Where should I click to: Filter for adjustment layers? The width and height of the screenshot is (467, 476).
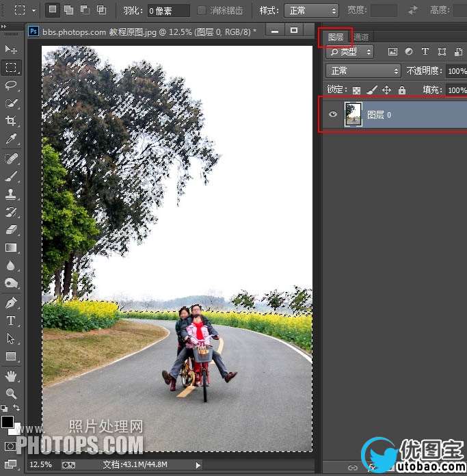point(409,51)
